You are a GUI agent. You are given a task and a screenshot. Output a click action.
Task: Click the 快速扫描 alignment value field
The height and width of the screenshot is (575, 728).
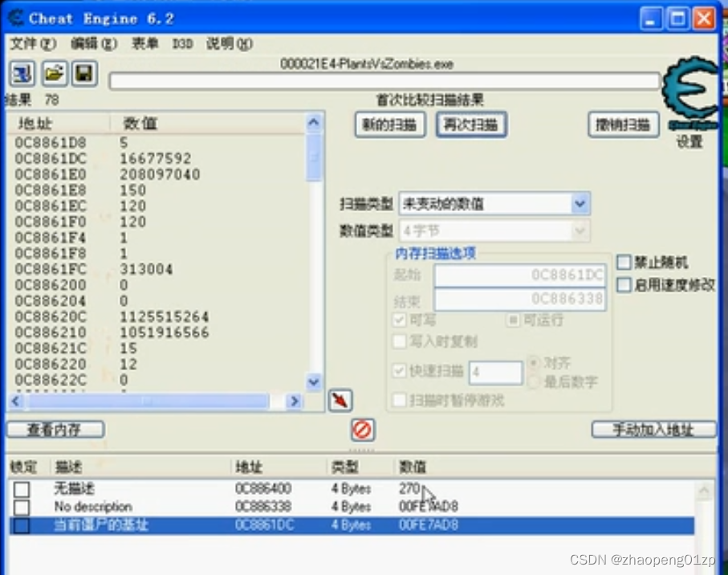[495, 373]
